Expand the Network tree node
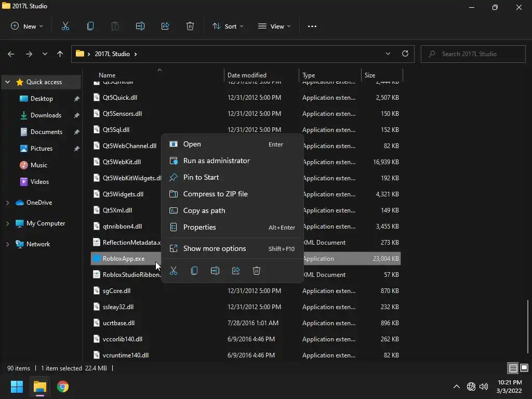 7,244
